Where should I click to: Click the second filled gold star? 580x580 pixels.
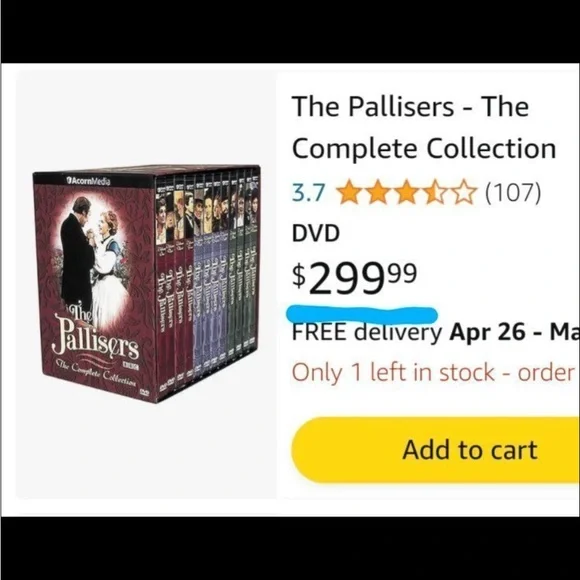pyautogui.click(x=378, y=192)
